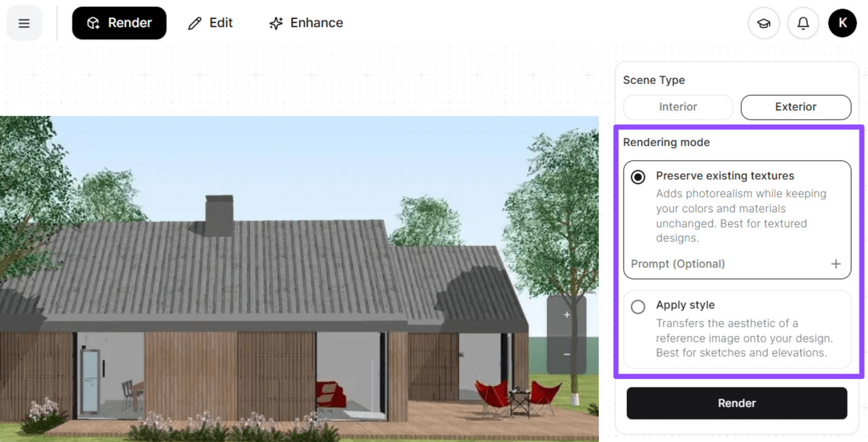
Task: Open the notifications bell
Action: 803,23
